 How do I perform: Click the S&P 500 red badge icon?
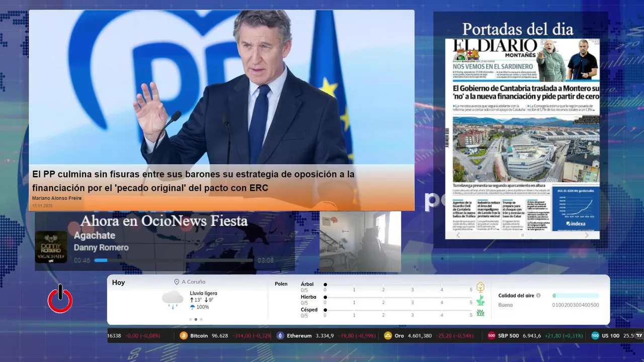pos(492,336)
